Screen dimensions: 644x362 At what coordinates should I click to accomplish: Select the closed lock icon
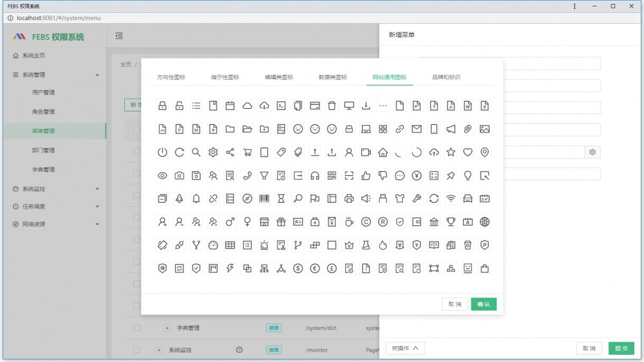(162, 106)
